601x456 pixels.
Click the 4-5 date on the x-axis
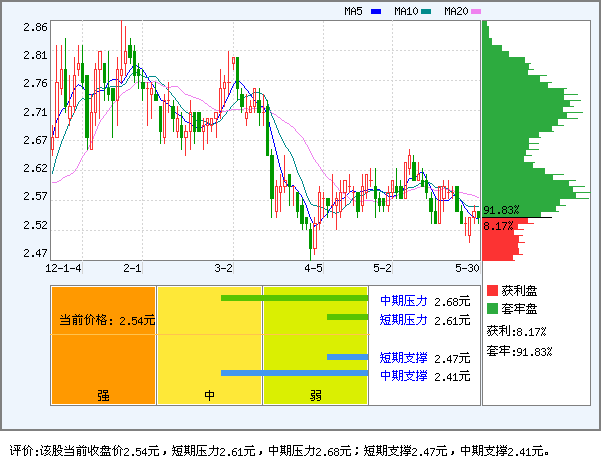tap(314, 269)
